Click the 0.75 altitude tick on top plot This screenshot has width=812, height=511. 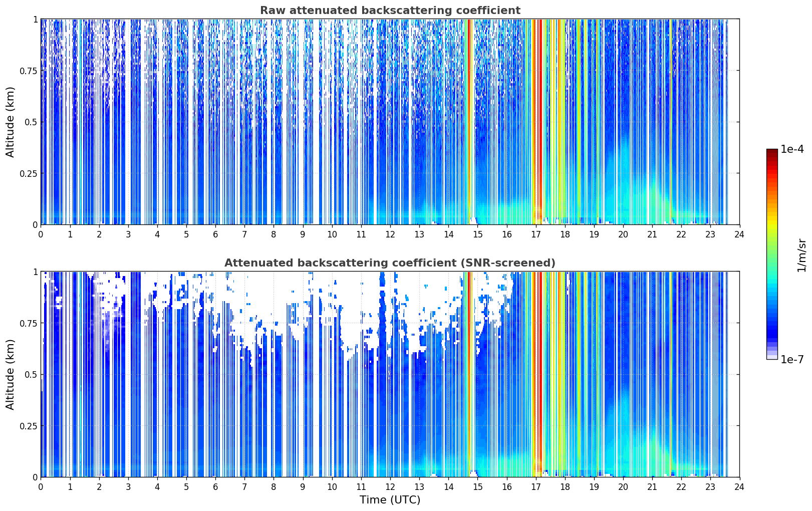[x=29, y=71]
